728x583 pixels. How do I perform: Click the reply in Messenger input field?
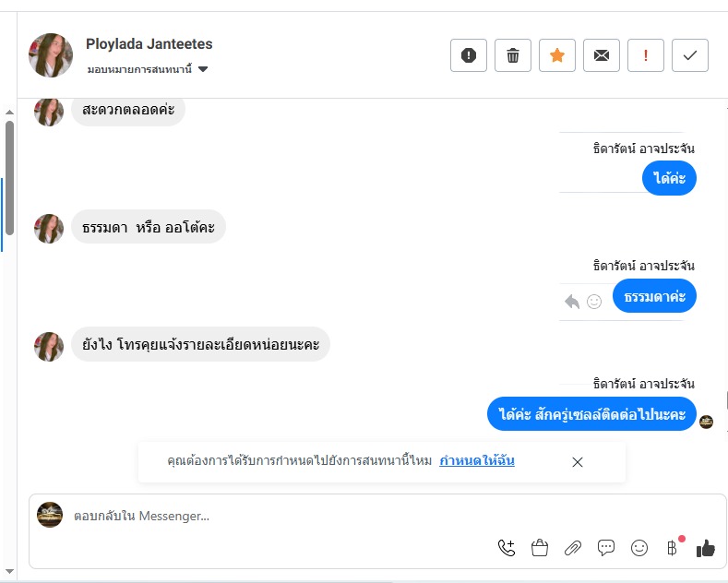click(277, 517)
